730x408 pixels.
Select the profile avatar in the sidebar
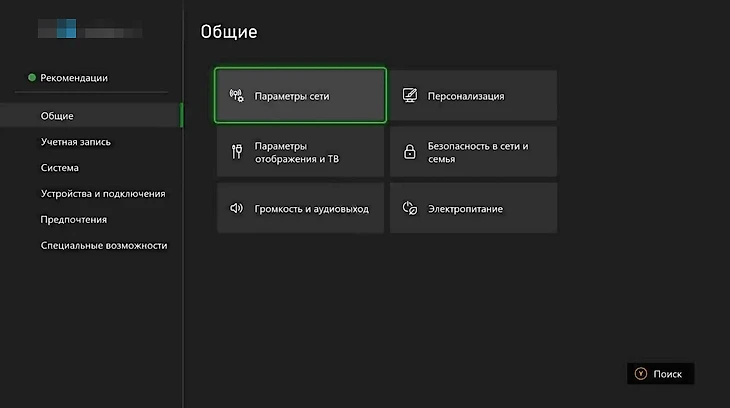[68, 30]
